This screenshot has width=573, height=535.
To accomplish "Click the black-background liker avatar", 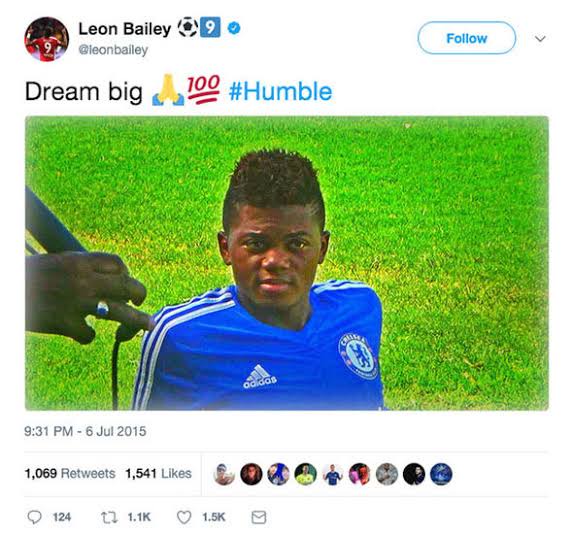I will coord(414,474).
